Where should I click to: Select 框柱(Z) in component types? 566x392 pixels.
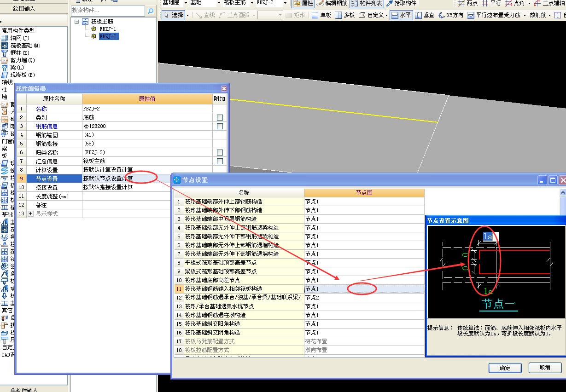(16, 53)
